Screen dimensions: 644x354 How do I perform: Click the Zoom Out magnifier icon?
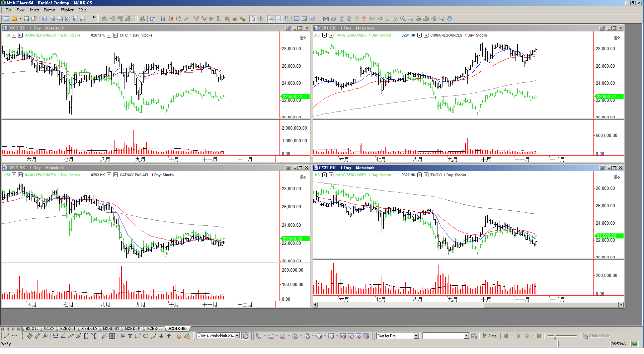411,19
